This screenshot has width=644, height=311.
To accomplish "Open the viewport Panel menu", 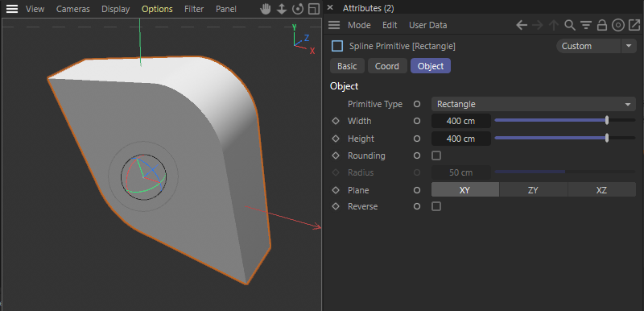I will (x=226, y=9).
